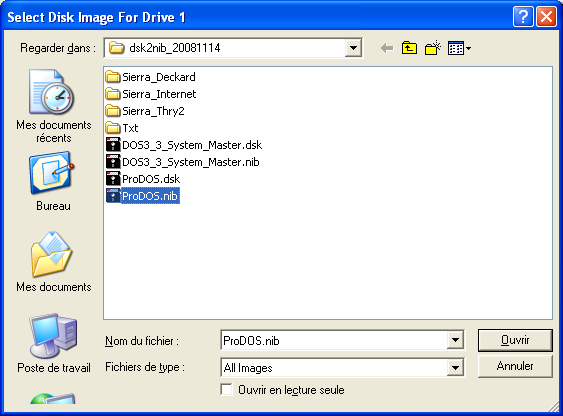
Task: Select the Sierra_Deckard folder name
Action: 159,77
